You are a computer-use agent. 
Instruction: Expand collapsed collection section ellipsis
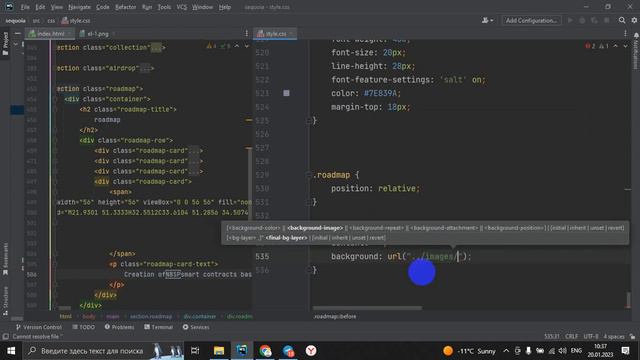pyautogui.click(x=156, y=47)
